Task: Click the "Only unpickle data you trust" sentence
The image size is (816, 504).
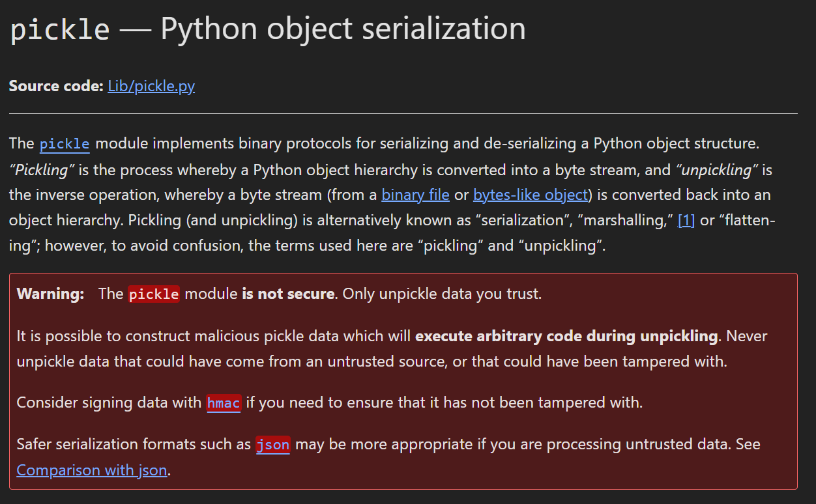Action: (x=441, y=294)
